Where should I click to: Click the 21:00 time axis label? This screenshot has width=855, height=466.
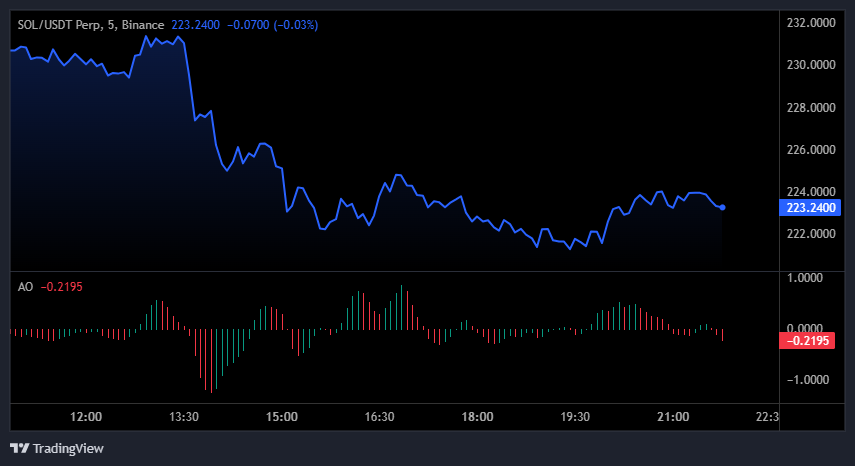click(x=672, y=416)
